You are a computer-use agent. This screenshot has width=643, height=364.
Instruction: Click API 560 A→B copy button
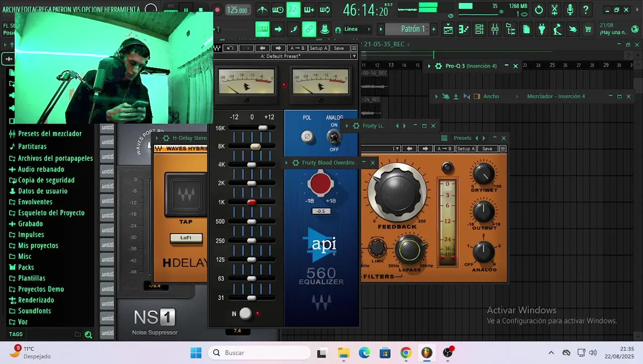tap(297, 48)
